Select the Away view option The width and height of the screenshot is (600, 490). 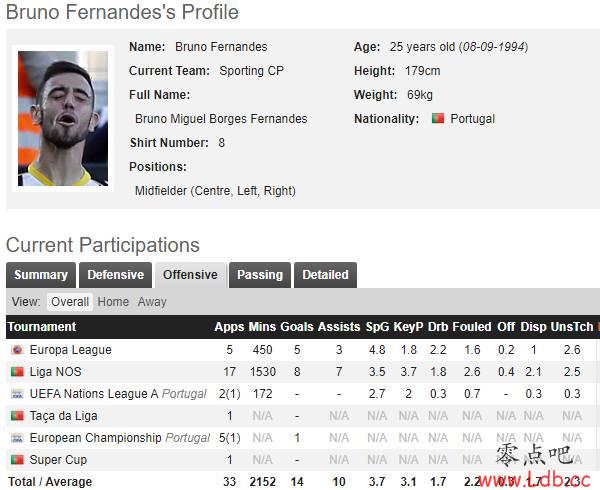[152, 302]
